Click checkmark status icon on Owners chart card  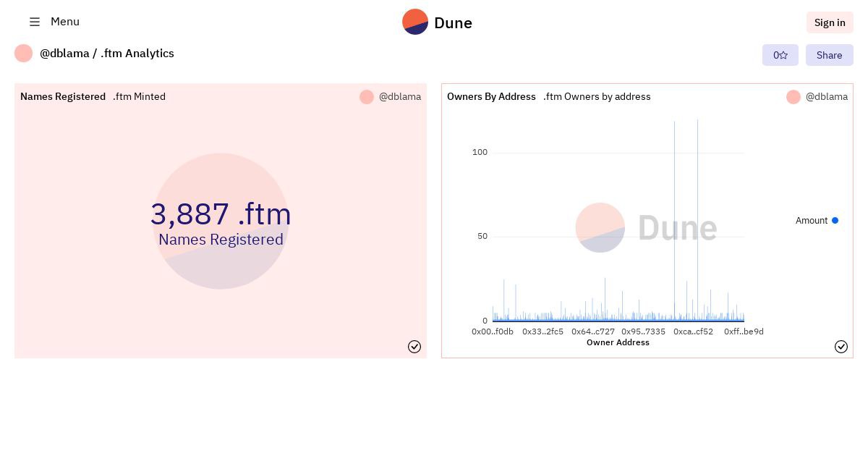click(841, 347)
